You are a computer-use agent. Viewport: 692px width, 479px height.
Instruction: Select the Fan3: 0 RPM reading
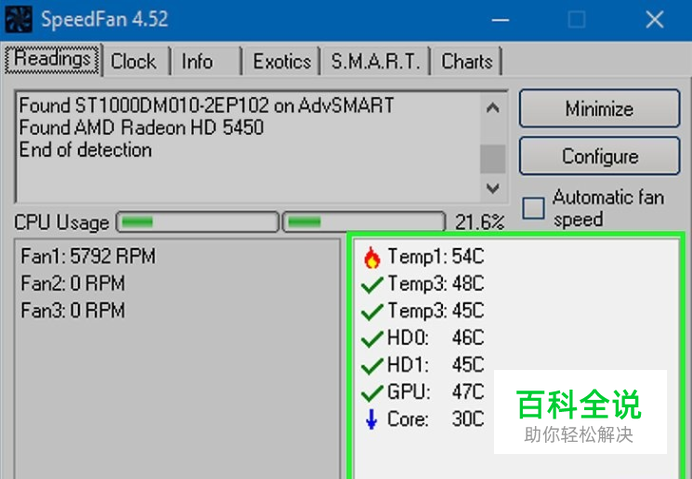pos(73,311)
